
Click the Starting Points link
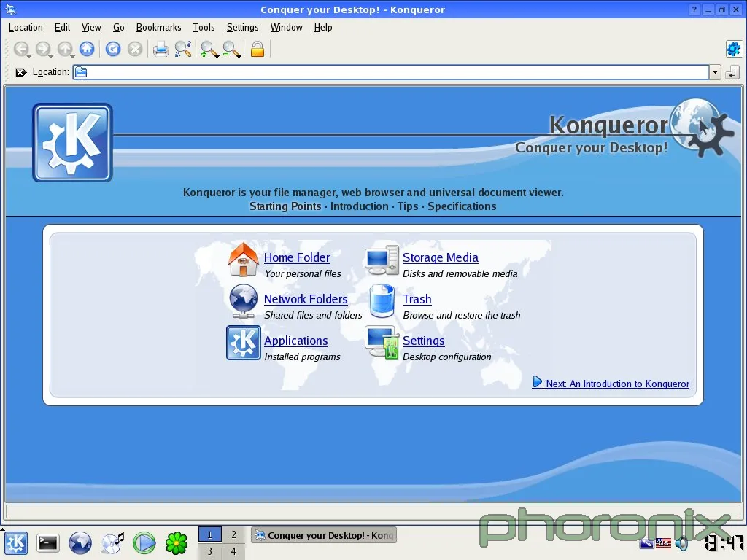tap(285, 206)
